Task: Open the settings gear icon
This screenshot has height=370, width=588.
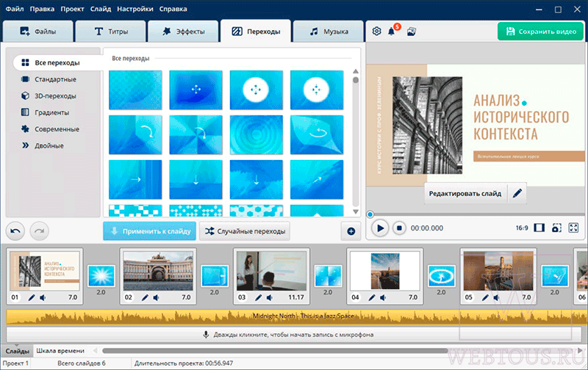Action: (376, 32)
